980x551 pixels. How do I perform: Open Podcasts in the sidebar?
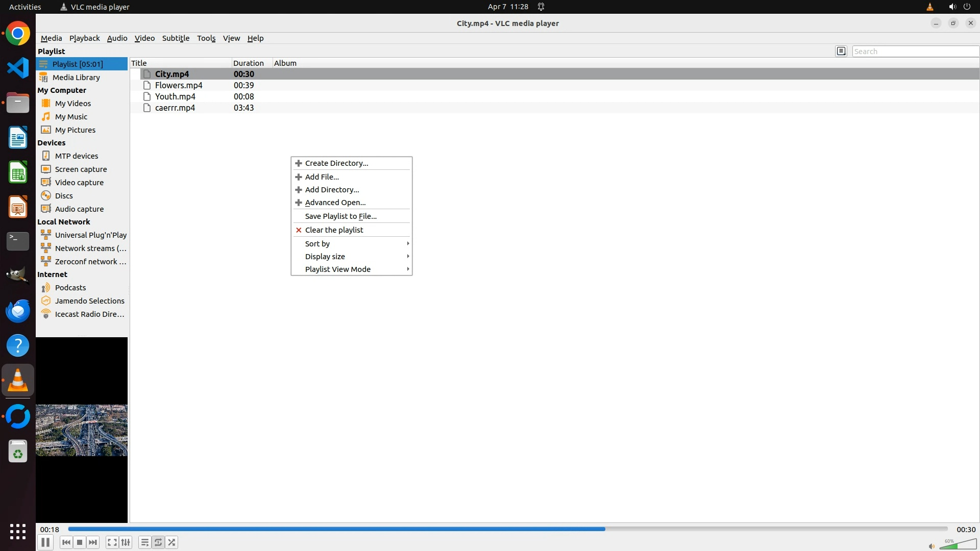(70, 288)
